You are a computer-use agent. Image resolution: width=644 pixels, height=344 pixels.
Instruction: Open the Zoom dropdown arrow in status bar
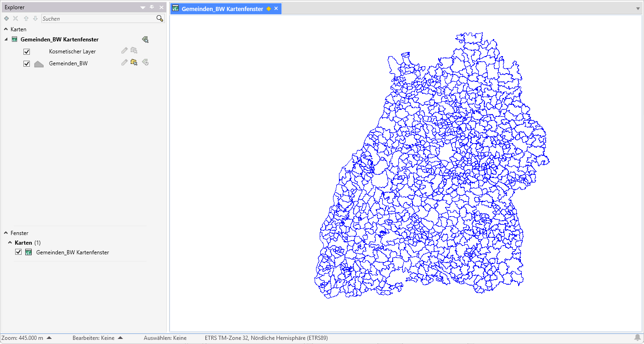coord(49,338)
